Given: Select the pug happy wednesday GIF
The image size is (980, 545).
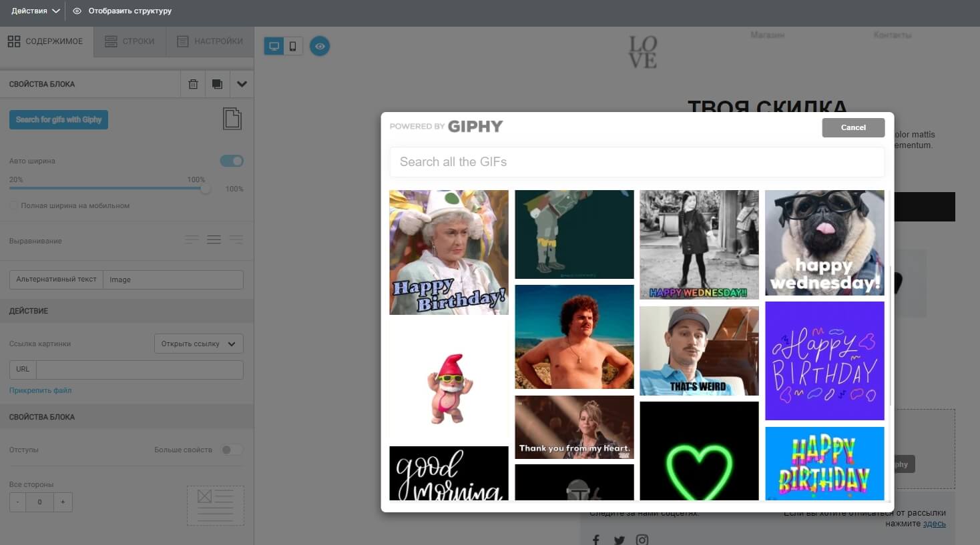Looking at the screenshot, I should click(x=824, y=243).
